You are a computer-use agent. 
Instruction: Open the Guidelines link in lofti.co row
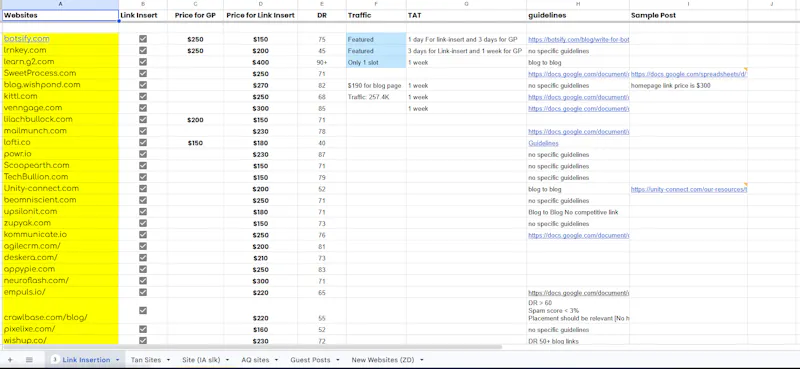tap(543, 143)
